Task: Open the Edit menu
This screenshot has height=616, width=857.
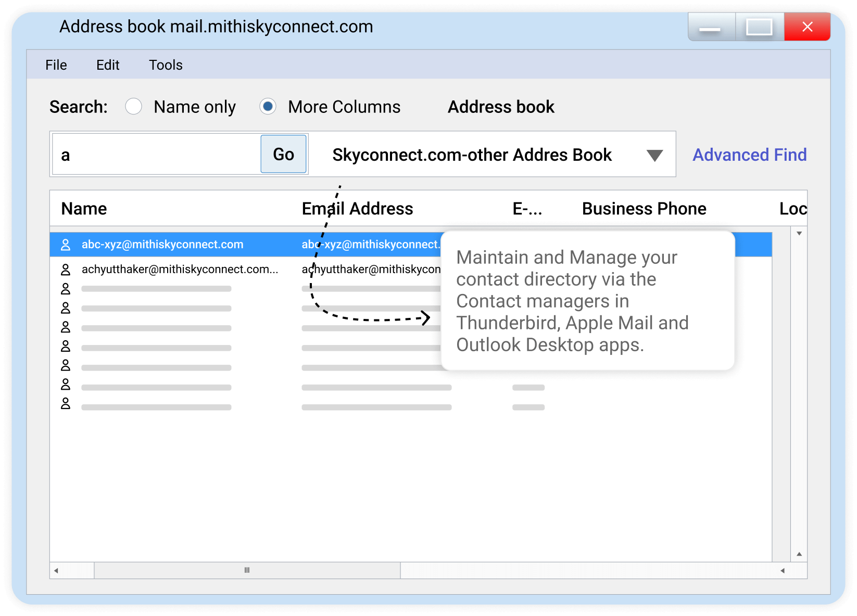Action: click(108, 65)
